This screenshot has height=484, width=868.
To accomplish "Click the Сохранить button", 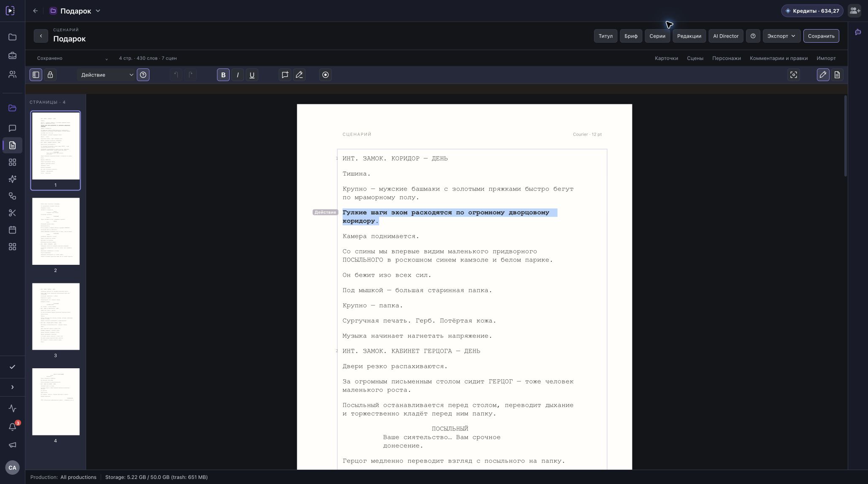I will pos(821,36).
